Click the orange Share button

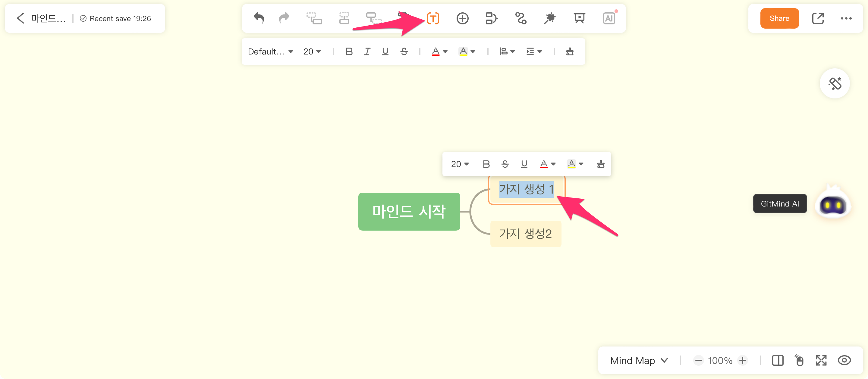pyautogui.click(x=779, y=18)
